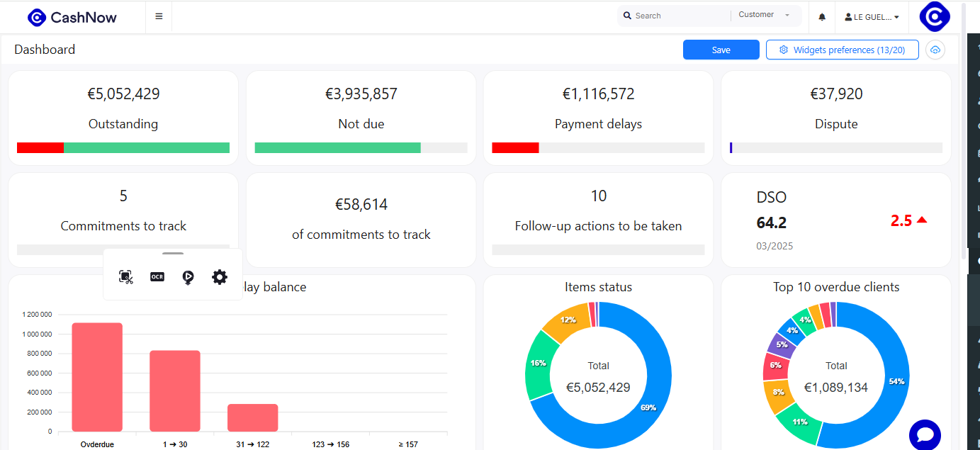This screenshot has height=450, width=980.
Task: Click the 11% green slice in Top 10 clients
Action: [x=799, y=422]
